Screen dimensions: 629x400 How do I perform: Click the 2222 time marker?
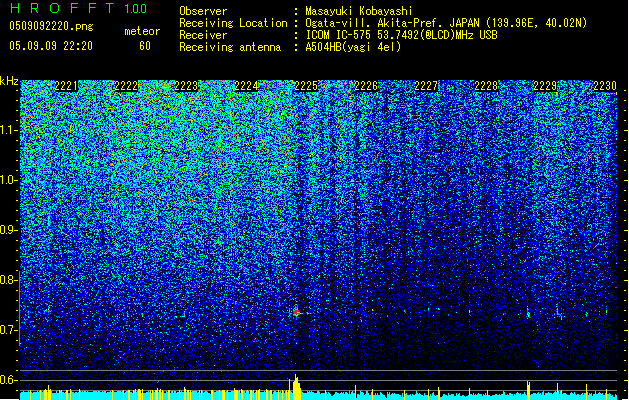126,86
